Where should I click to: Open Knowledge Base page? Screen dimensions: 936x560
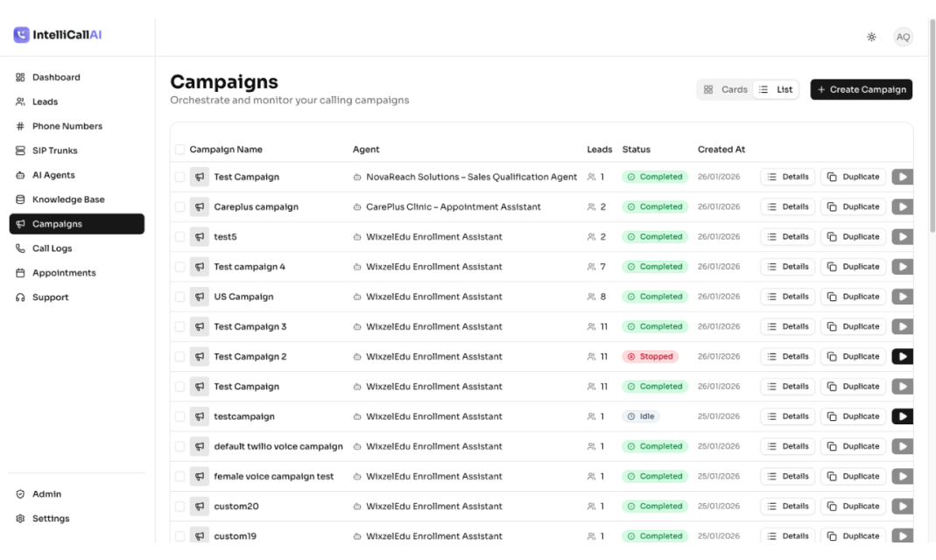[x=76, y=199]
